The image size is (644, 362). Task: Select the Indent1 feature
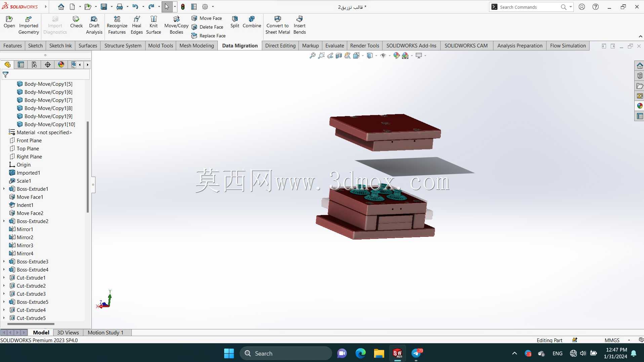25,205
